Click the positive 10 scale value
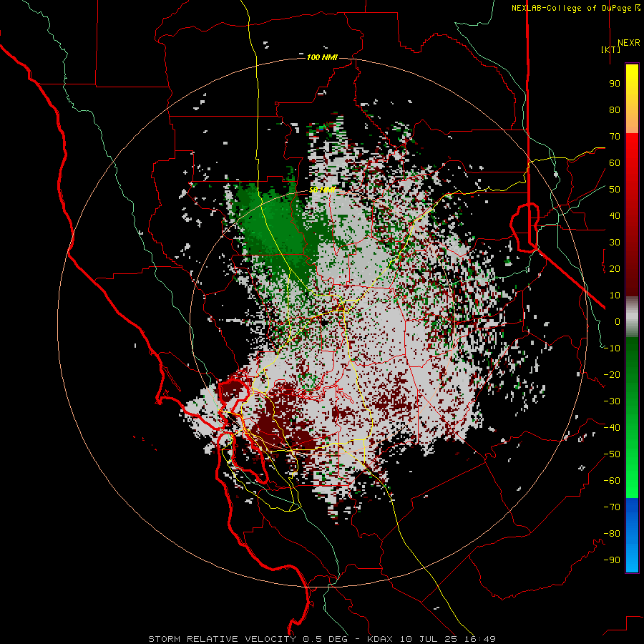This screenshot has height=644, width=644. pos(615,296)
